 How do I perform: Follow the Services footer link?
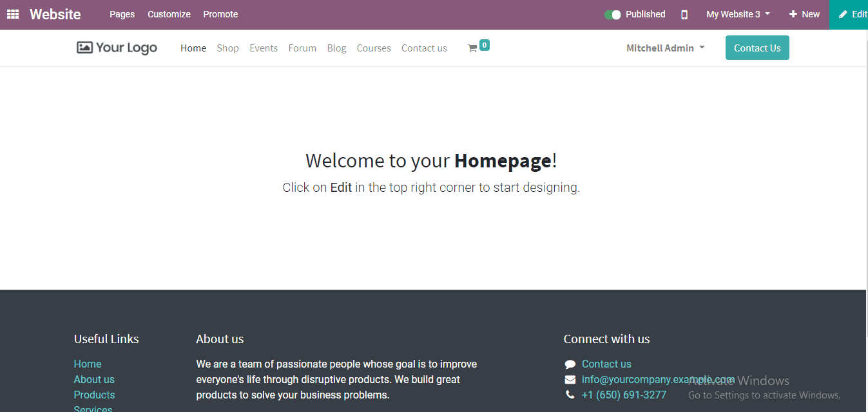pyautogui.click(x=93, y=408)
